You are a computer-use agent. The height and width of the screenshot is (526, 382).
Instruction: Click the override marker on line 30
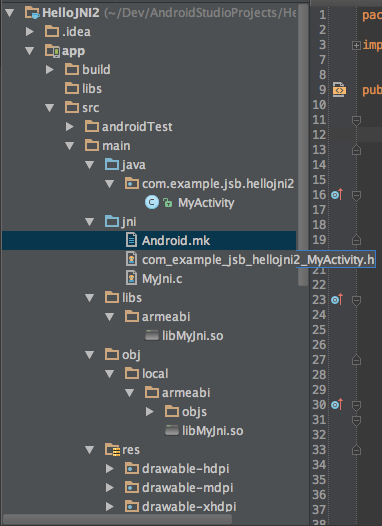click(337, 405)
